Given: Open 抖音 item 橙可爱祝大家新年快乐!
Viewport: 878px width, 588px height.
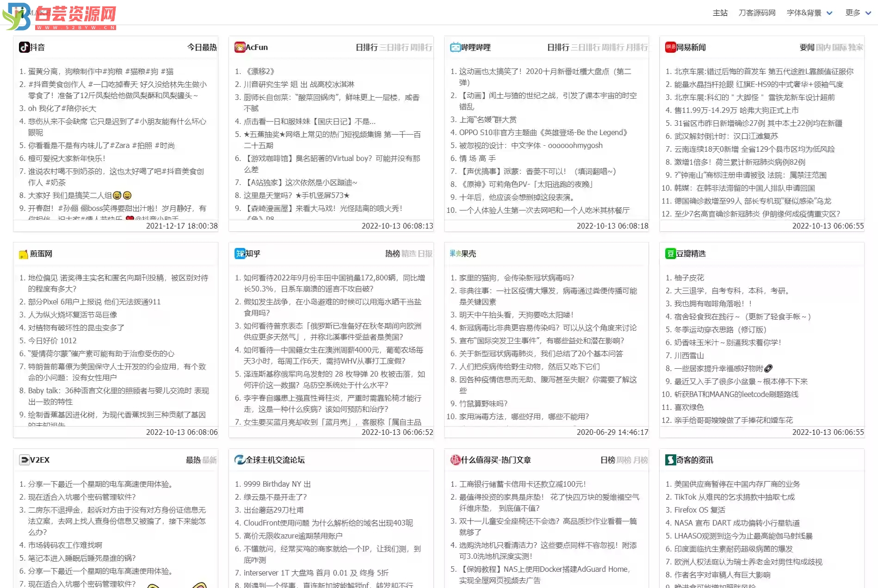Looking at the screenshot, I should (67, 158).
